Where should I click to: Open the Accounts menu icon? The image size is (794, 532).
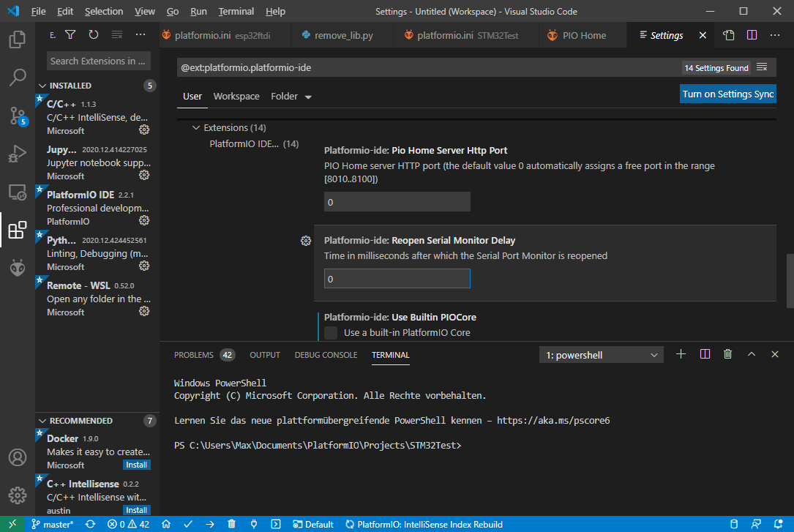point(18,457)
